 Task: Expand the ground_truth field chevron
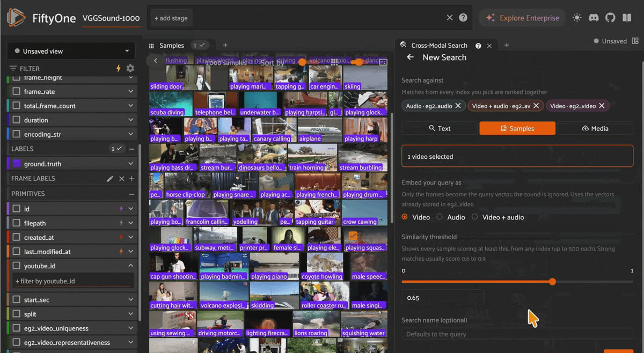[x=131, y=164]
